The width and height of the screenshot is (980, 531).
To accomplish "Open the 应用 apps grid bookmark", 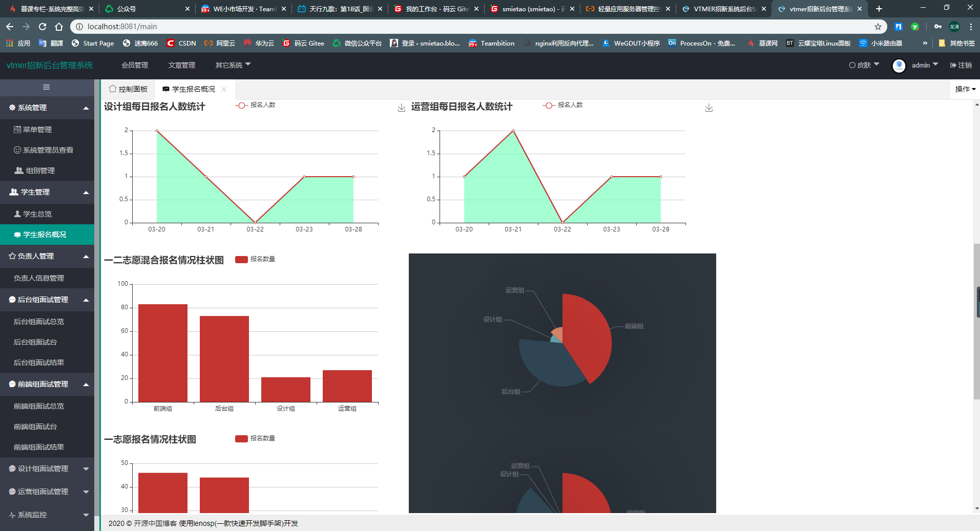I will [18, 44].
